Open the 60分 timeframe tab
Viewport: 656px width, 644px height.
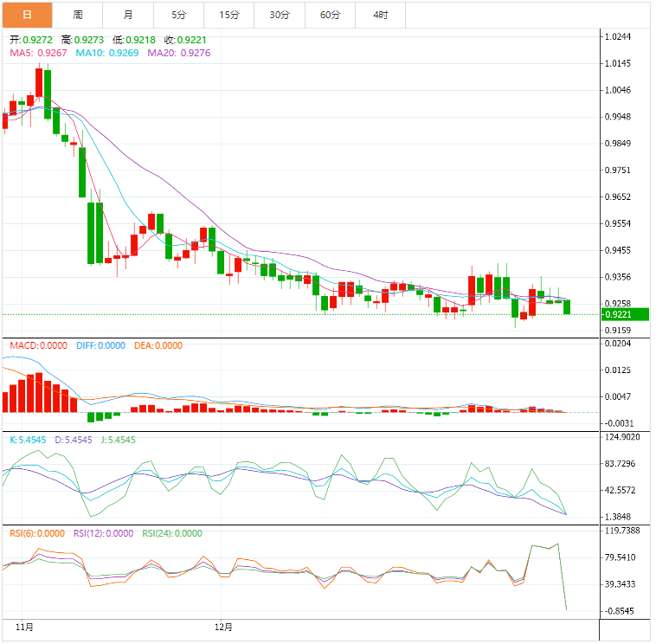point(330,15)
